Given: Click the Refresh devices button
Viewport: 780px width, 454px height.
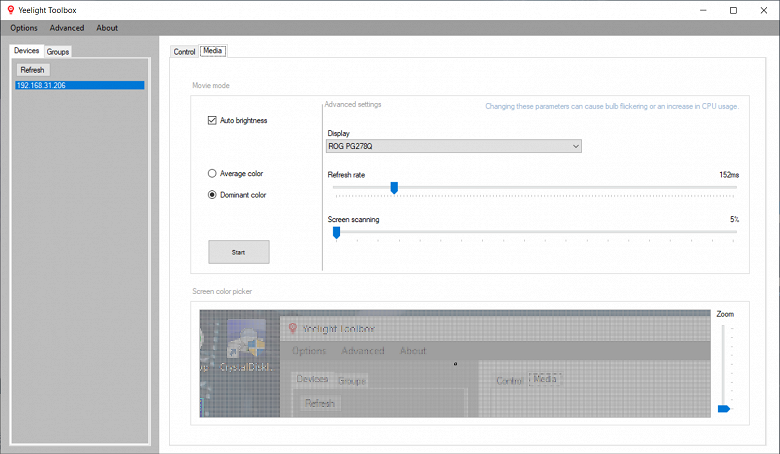Looking at the screenshot, I should point(32,70).
